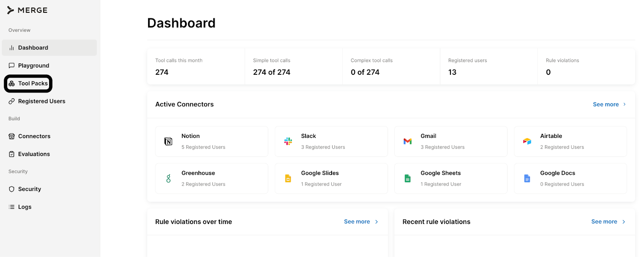Click the Dashboard page title
The height and width of the screenshot is (257, 644).
pyautogui.click(x=181, y=23)
